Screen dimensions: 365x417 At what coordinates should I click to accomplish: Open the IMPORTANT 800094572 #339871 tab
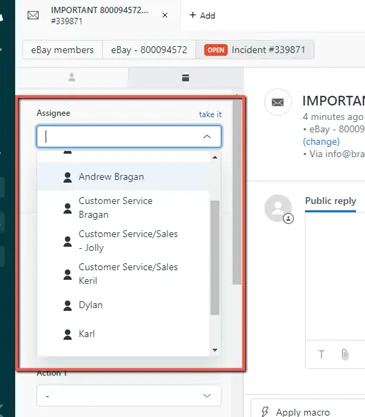click(x=98, y=15)
